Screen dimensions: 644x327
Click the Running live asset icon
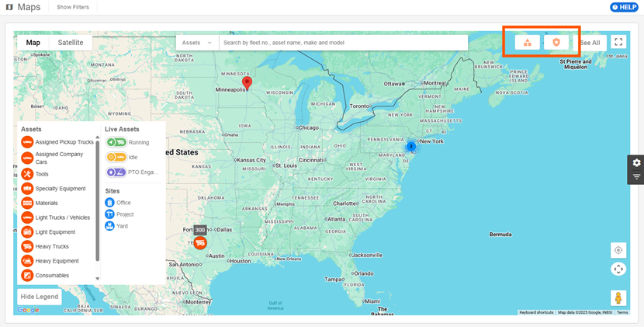click(116, 142)
